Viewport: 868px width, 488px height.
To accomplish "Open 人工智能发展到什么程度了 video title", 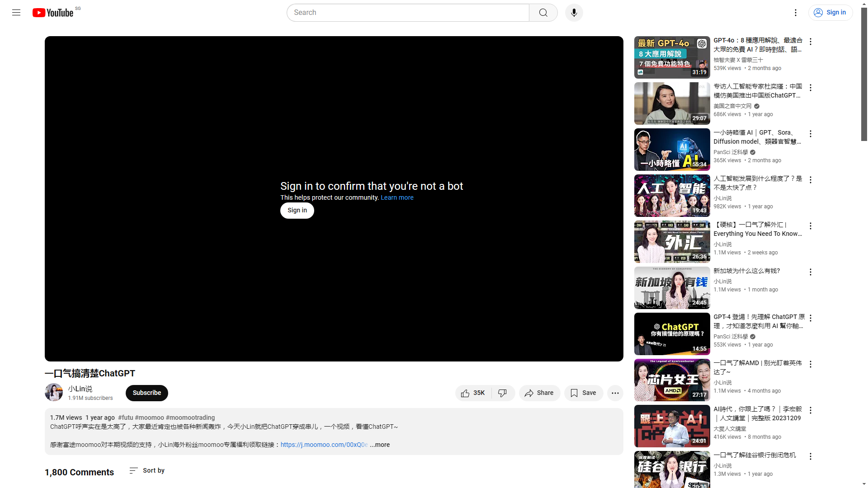I will tap(758, 183).
